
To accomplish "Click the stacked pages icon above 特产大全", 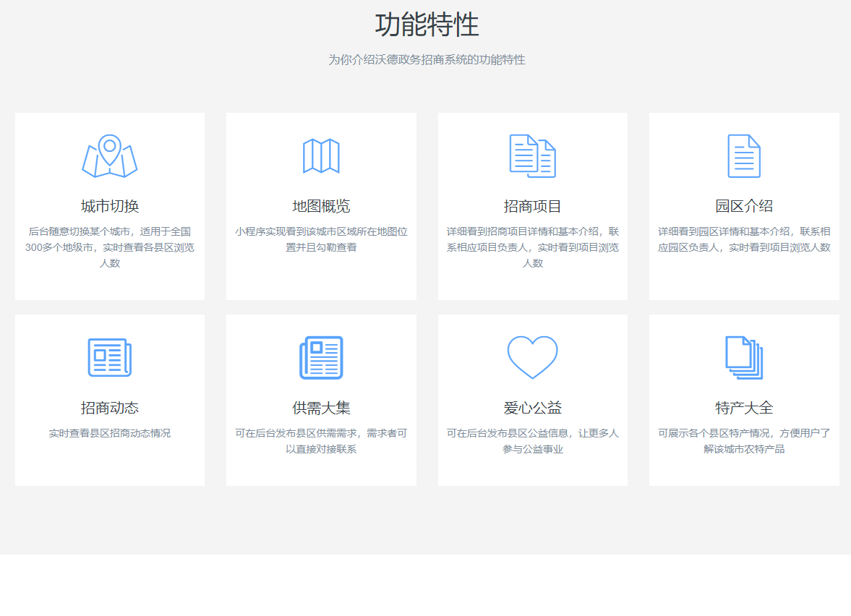I will (744, 358).
